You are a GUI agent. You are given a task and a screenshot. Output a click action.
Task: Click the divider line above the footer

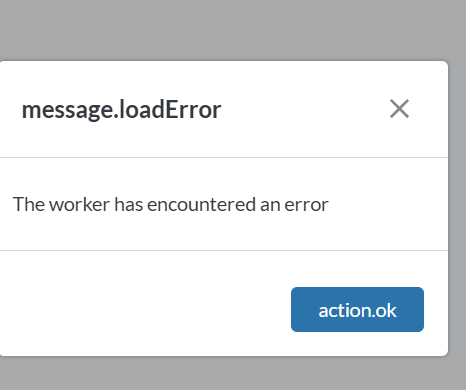(224, 250)
